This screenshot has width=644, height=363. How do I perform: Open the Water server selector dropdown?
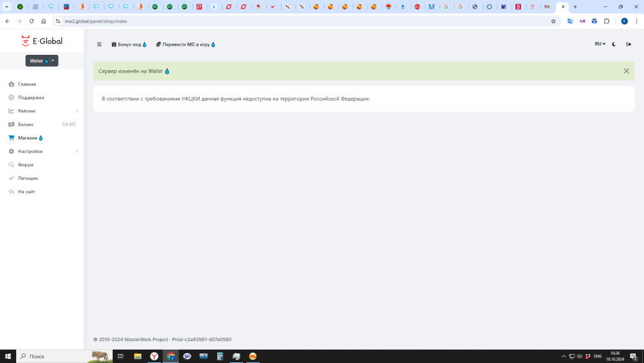42,61
